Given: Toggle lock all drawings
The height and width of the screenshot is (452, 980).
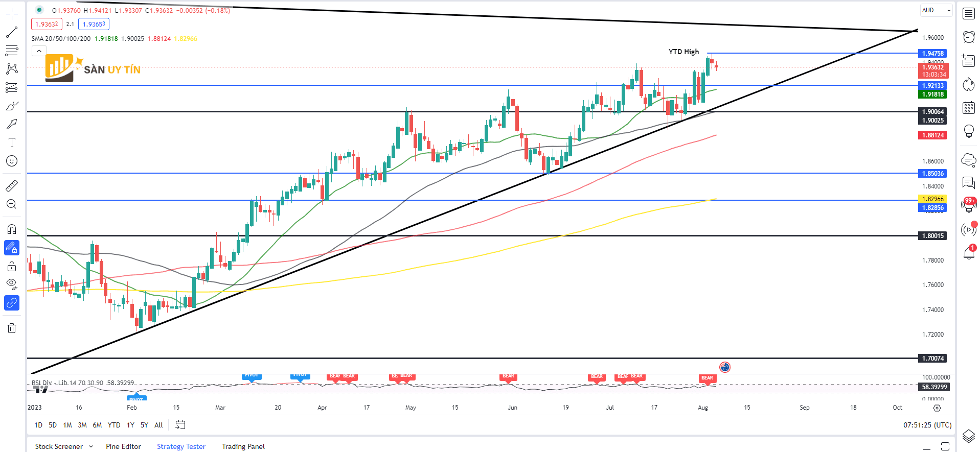Looking at the screenshot, I should [x=12, y=266].
